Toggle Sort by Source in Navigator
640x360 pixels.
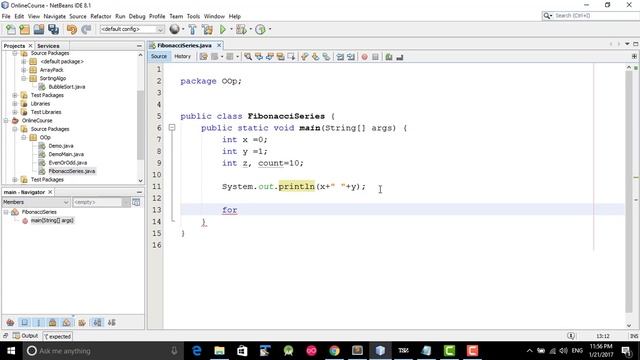(x=112, y=322)
